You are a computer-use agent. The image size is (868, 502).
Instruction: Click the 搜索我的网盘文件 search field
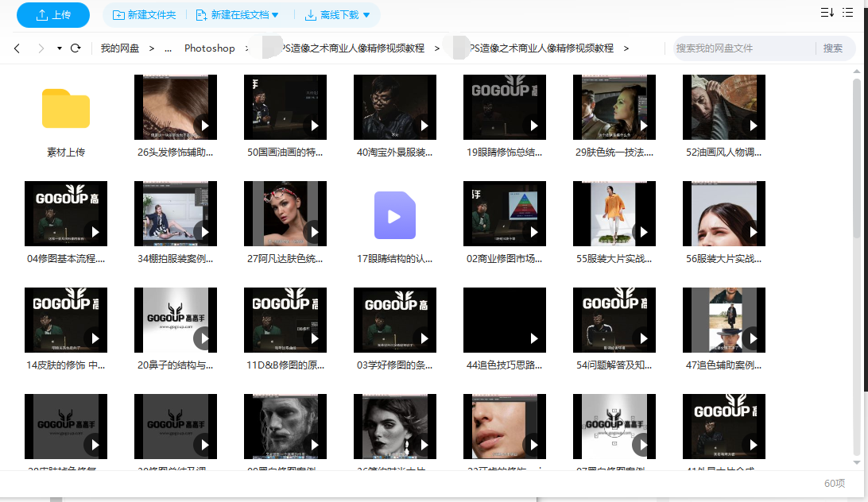click(x=743, y=48)
